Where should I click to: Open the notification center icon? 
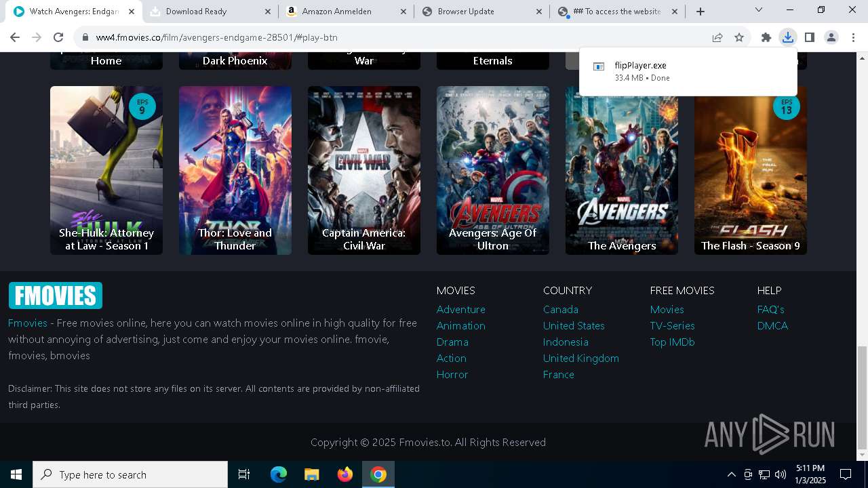click(846, 474)
